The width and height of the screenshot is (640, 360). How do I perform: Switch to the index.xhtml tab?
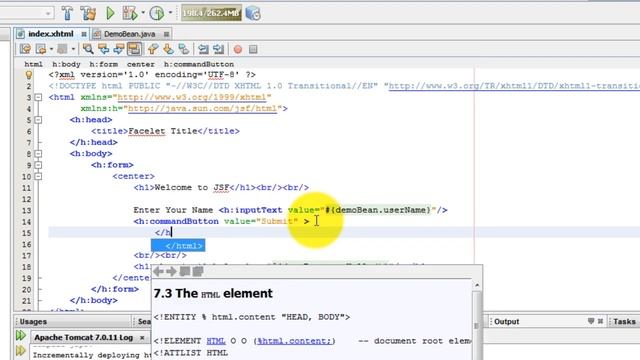click(51, 34)
